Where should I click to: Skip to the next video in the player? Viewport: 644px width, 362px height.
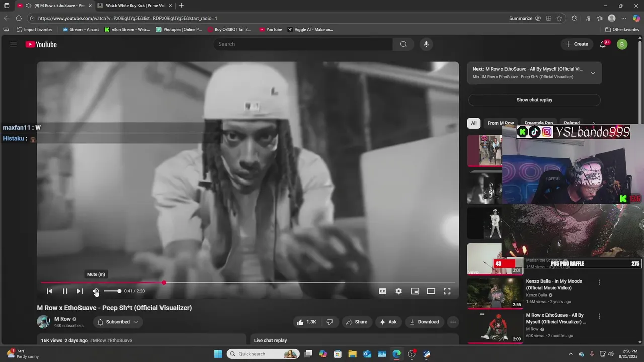79,291
